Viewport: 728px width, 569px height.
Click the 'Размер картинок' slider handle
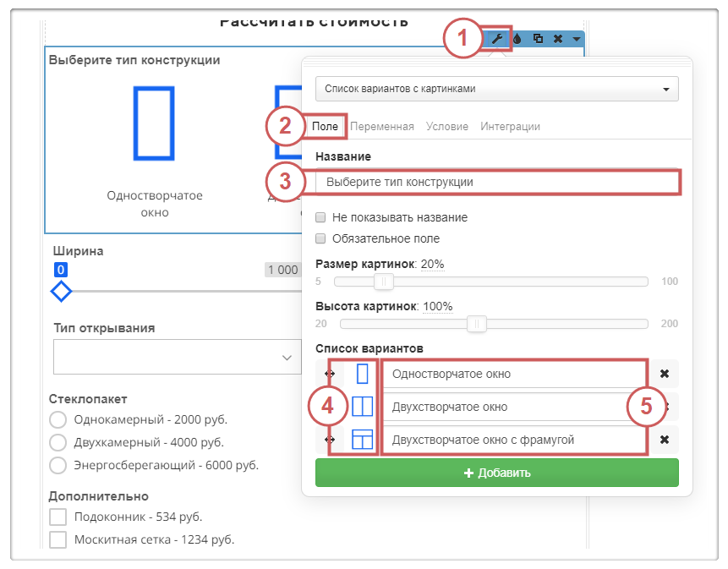384,282
